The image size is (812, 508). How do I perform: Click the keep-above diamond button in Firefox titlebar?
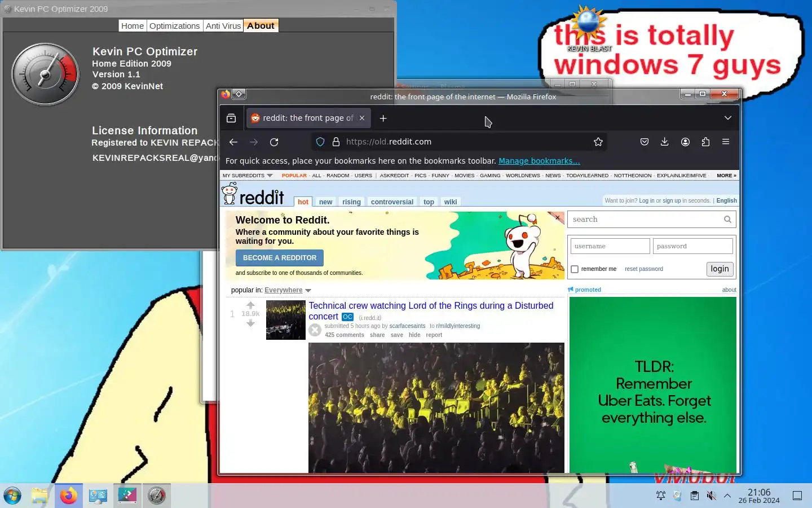(239, 94)
